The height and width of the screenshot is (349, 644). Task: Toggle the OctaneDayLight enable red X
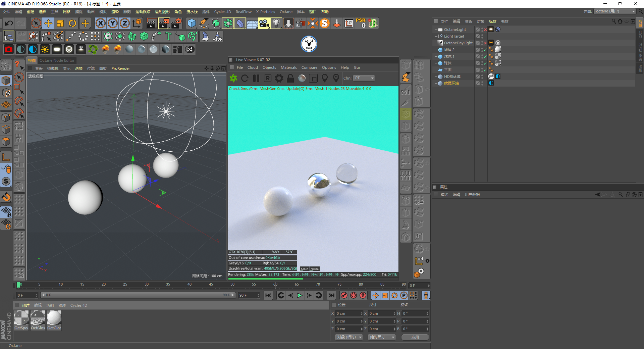pos(485,43)
